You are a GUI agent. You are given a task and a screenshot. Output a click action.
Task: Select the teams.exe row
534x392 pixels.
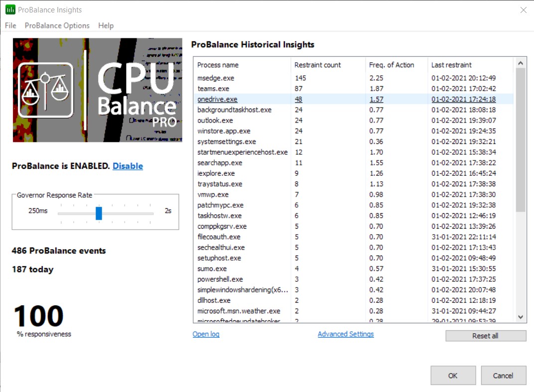point(354,89)
